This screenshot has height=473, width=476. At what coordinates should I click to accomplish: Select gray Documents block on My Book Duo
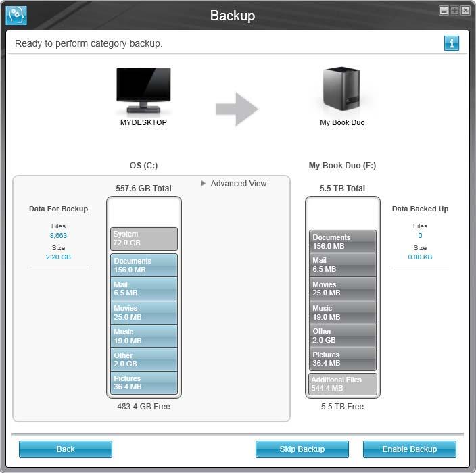tap(342, 241)
